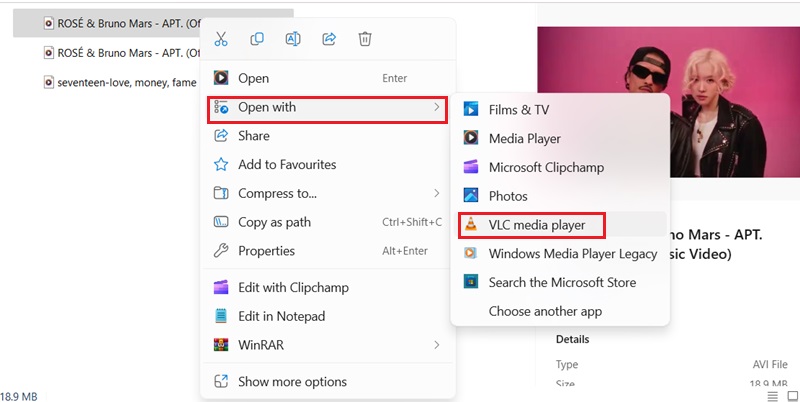Open file with Media Player
Screen dimensions: 800x402
tap(560, 139)
